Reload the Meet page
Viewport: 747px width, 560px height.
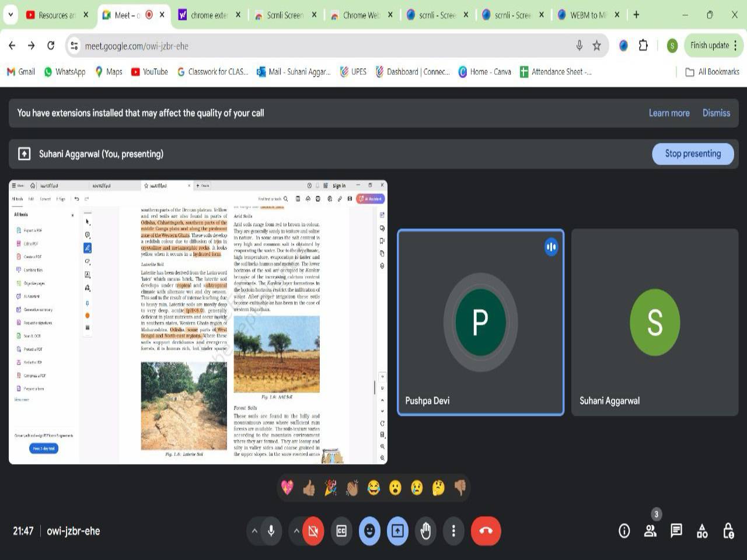pos(51,45)
